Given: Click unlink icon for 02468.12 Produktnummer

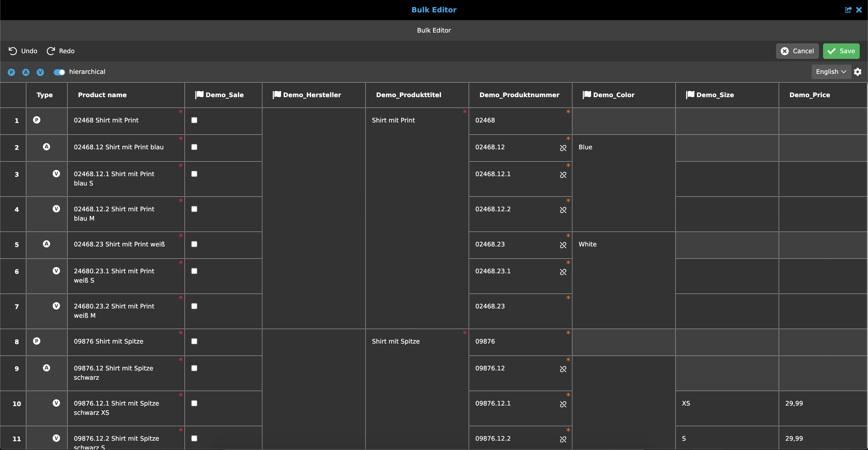Looking at the screenshot, I should click(563, 148).
